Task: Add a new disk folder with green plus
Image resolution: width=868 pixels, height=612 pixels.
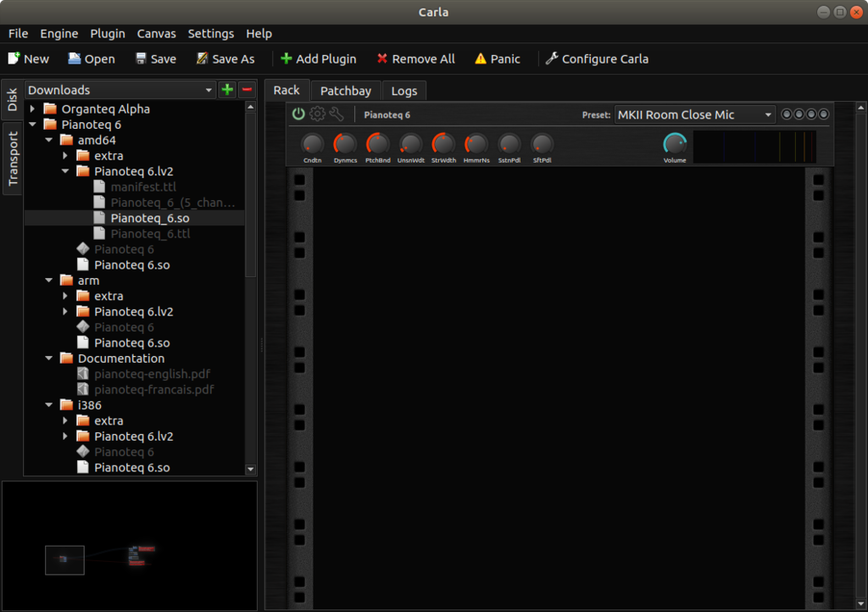Action: coord(227,90)
